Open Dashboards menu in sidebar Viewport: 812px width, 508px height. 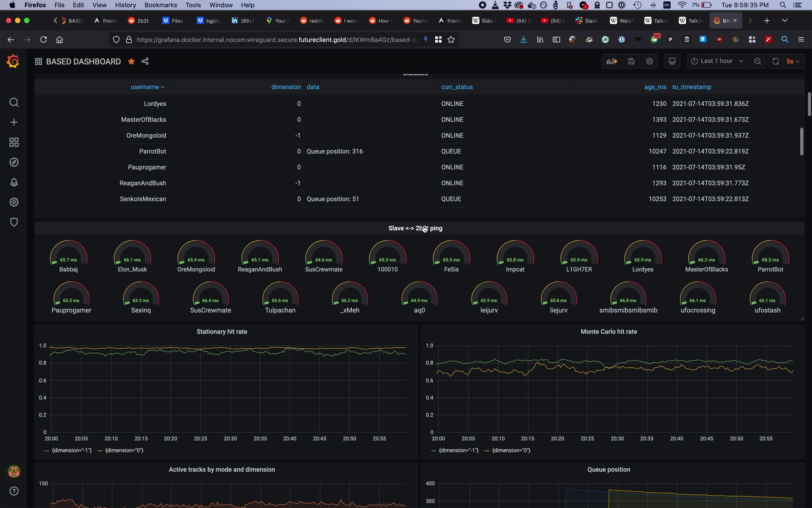pos(14,142)
